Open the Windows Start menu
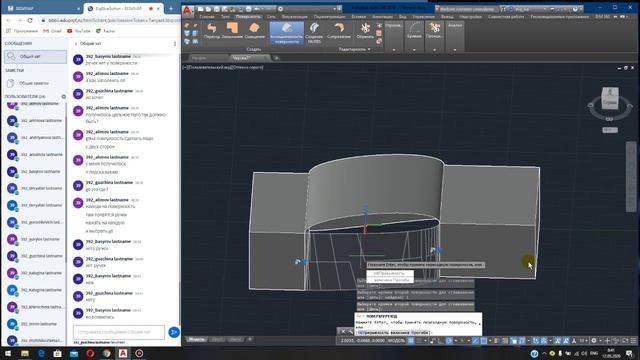Viewport: 640px width, 360px height. (x=8, y=353)
